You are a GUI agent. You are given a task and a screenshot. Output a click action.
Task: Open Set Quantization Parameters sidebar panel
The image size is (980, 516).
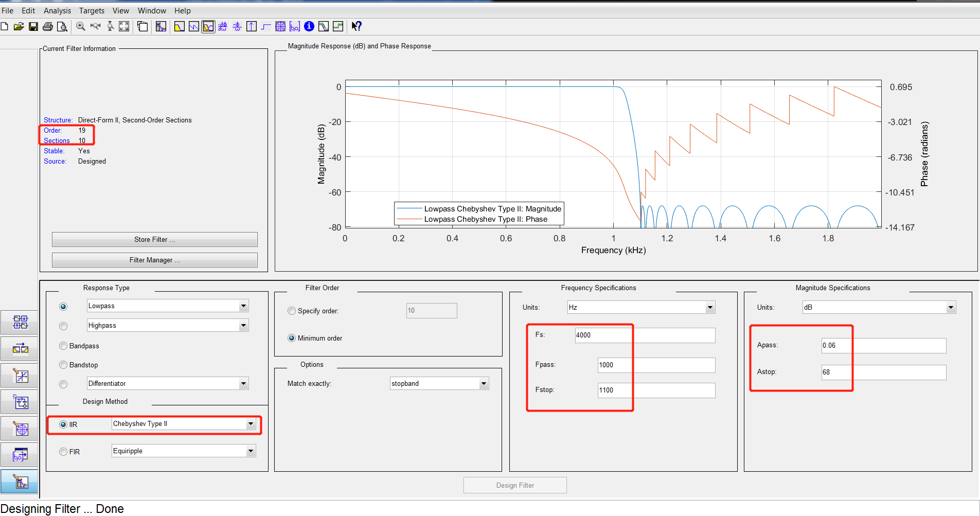[20, 376]
